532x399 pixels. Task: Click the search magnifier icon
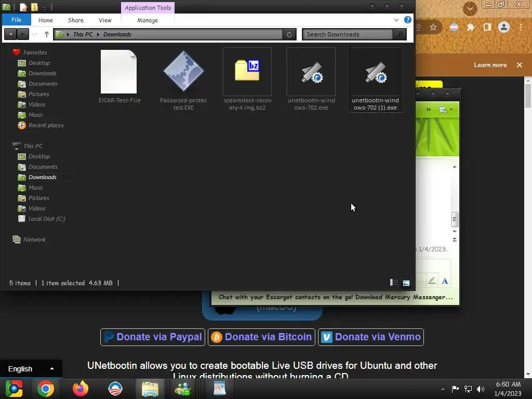pyautogui.click(x=400, y=34)
